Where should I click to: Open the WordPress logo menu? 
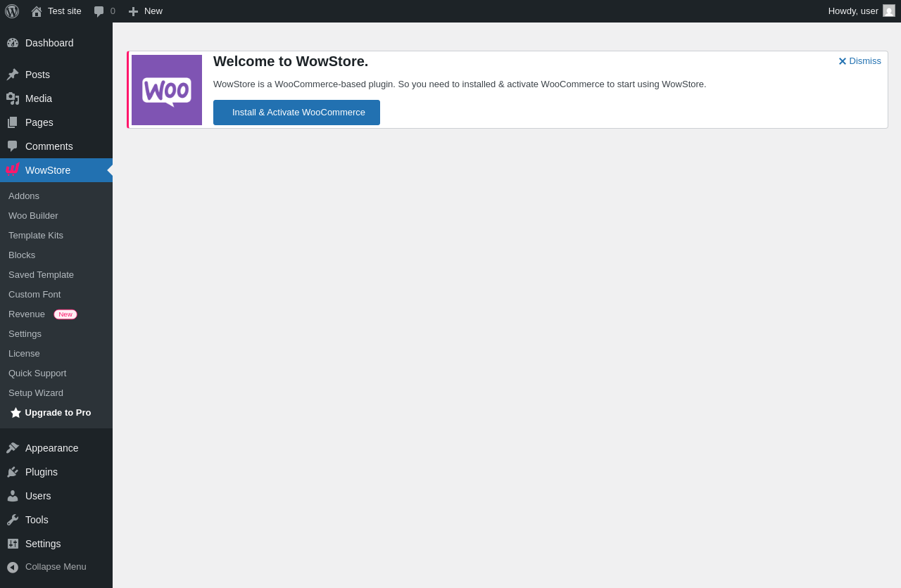12,11
